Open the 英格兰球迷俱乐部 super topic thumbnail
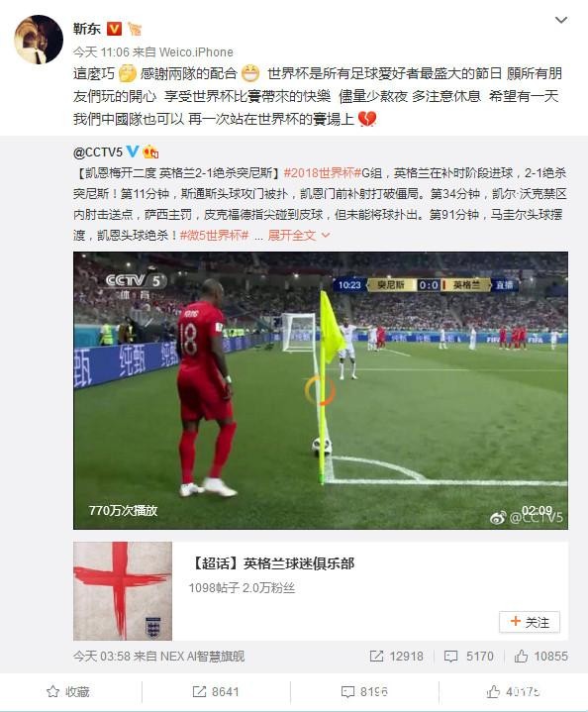This screenshot has width=588, height=712. 123,591
